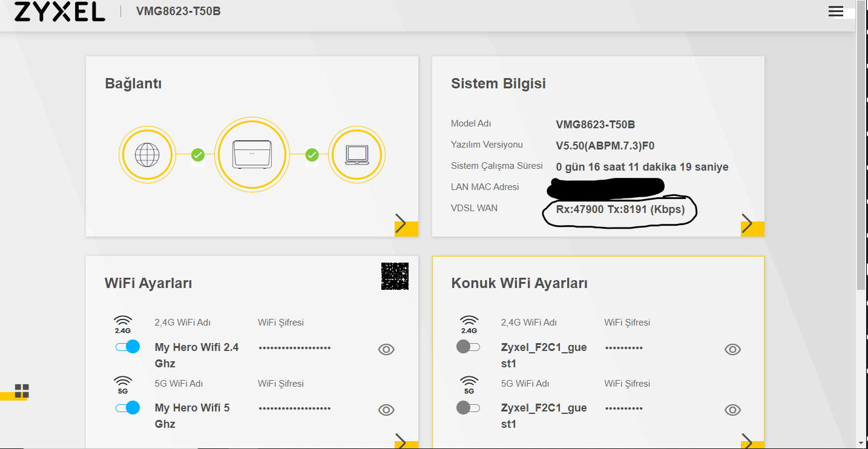Enable the 2.4G guest WiFi switch
This screenshot has height=449, width=868.
(468, 347)
